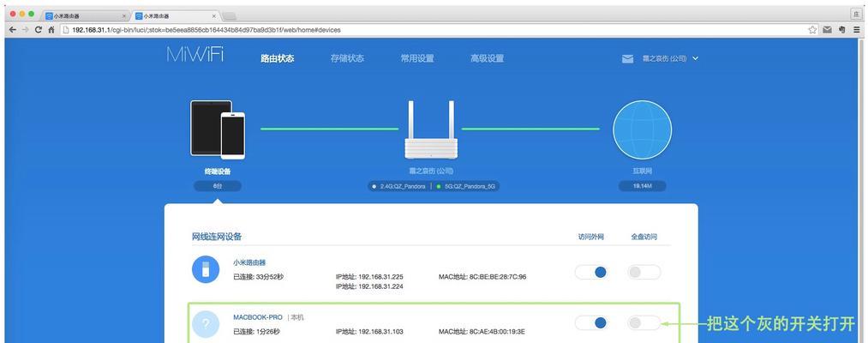This screenshot has height=343, width=868.
Task: Click 已连接: 33分52秒 text
Action: tap(258, 276)
